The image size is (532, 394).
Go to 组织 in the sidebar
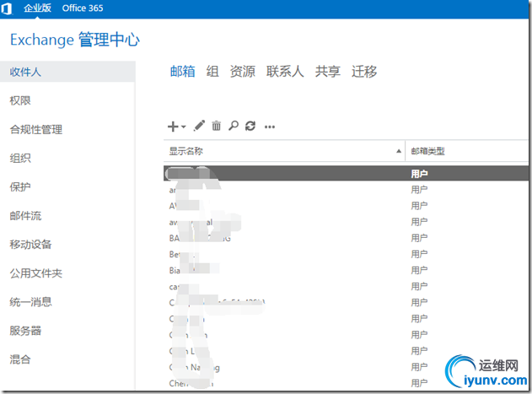click(x=20, y=158)
